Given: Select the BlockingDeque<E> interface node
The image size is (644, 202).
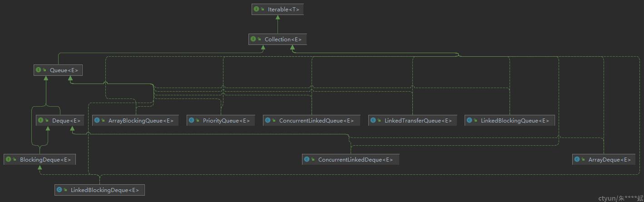Looking at the screenshot, I should tap(40, 159).
